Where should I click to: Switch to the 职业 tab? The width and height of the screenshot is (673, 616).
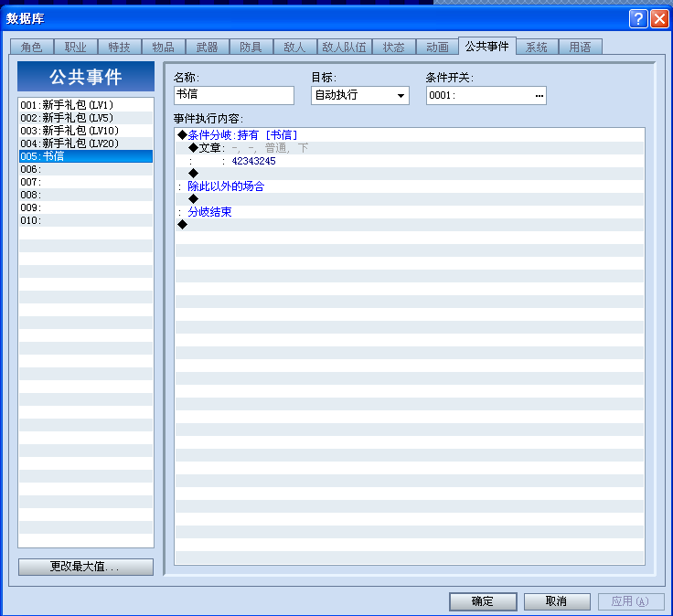[76, 47]
